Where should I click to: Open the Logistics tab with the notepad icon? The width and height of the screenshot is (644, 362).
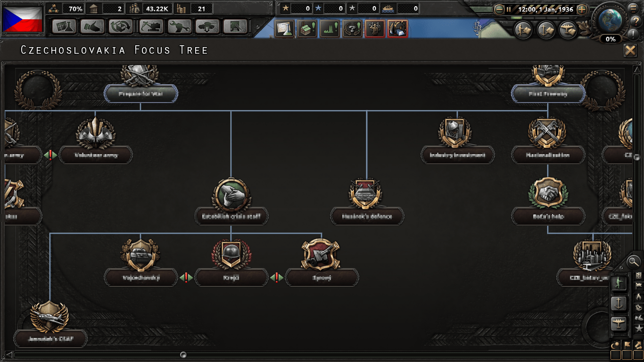point(236,26)
